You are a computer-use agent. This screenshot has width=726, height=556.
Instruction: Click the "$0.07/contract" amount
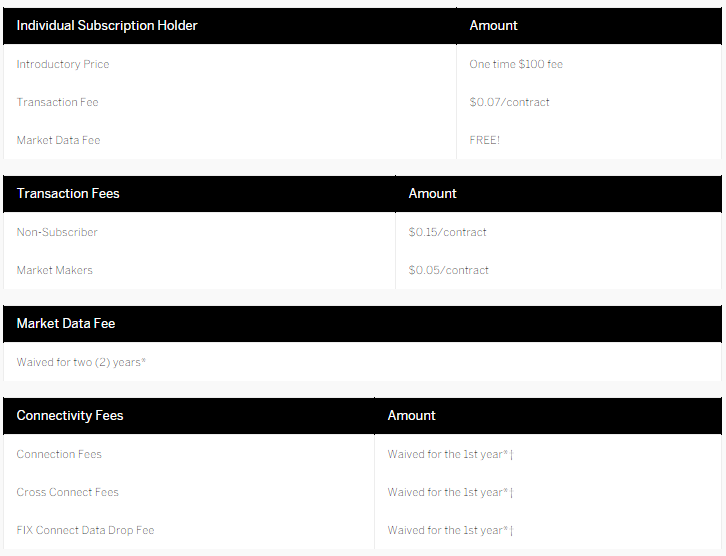509,102
